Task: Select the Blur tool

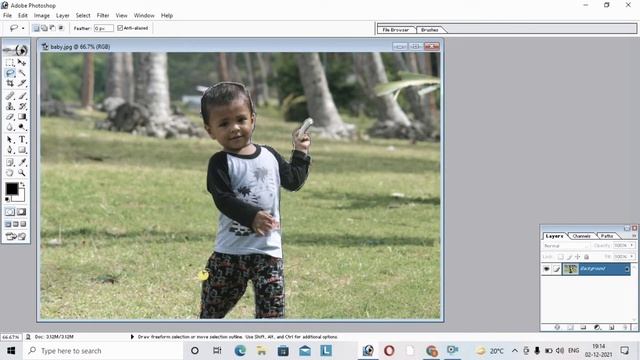Action: coord(10,127)
